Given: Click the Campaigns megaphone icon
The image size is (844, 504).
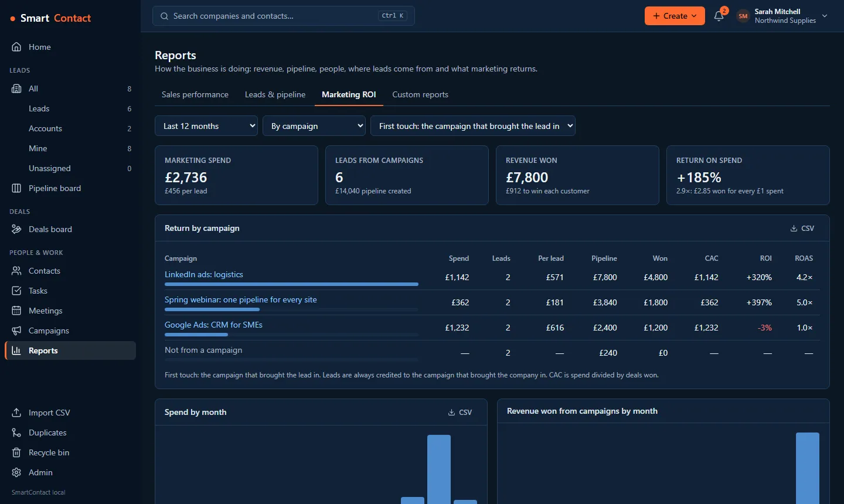Looking at the screenshot, I should click(16, 331).
